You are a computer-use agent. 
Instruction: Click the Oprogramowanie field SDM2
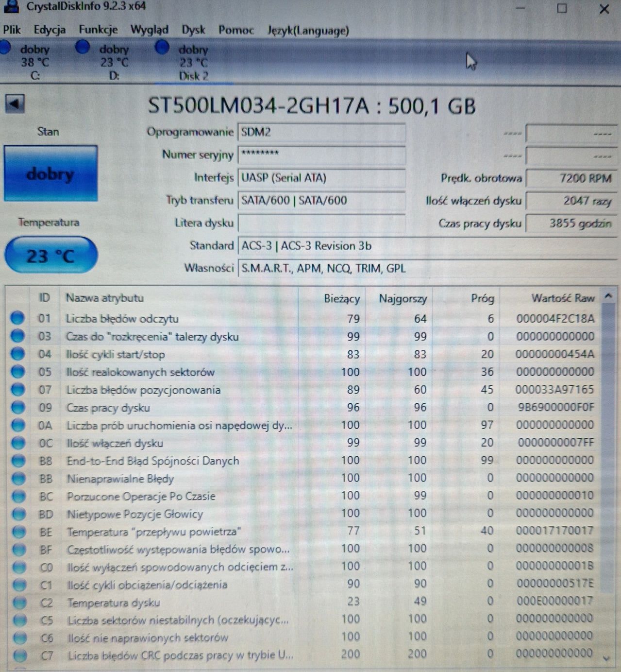tap(321, 132)
